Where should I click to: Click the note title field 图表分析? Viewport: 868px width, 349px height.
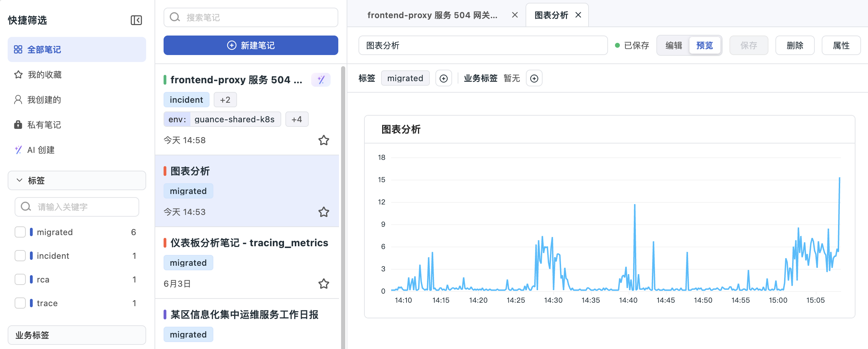click(x=483, y=45)
